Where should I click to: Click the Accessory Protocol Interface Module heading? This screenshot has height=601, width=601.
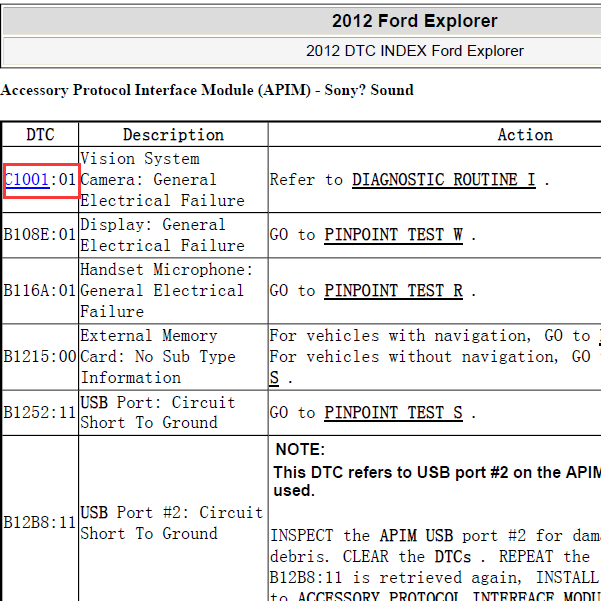coord(207,90)
